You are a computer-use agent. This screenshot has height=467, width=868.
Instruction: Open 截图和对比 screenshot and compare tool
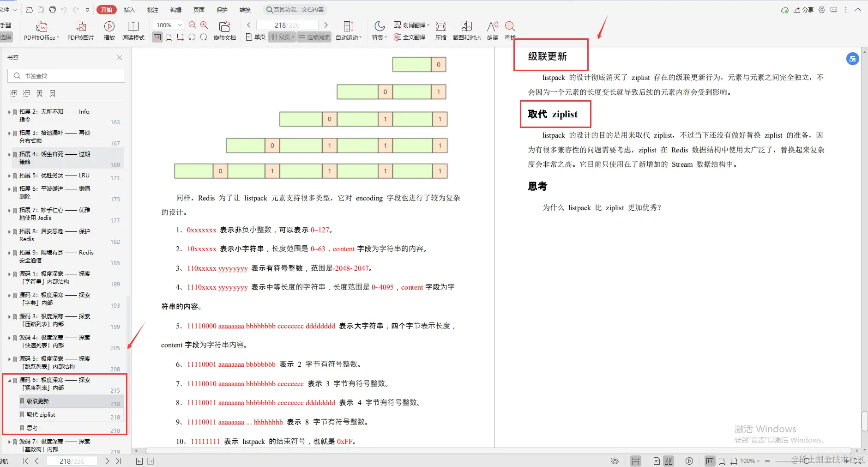[x=467, y=30]
